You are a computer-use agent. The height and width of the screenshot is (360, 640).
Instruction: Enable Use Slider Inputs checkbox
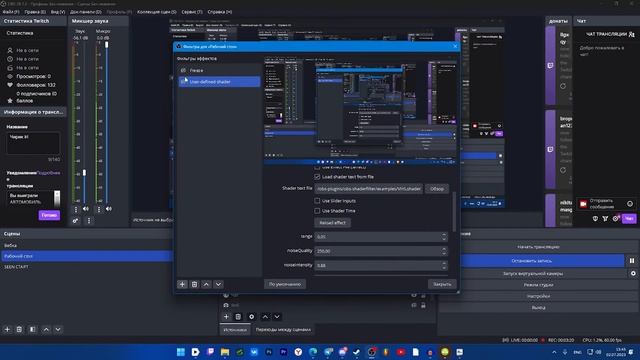(317, 201)
